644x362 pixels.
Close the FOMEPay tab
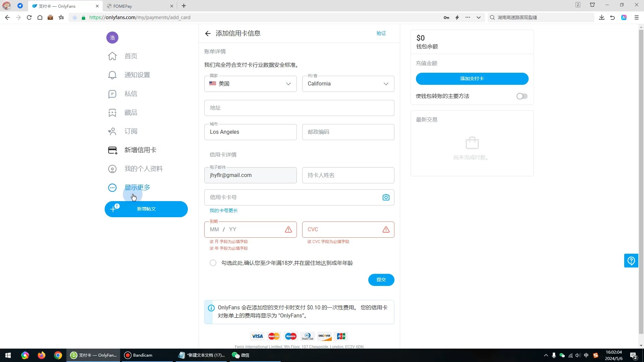coord(172,6)
